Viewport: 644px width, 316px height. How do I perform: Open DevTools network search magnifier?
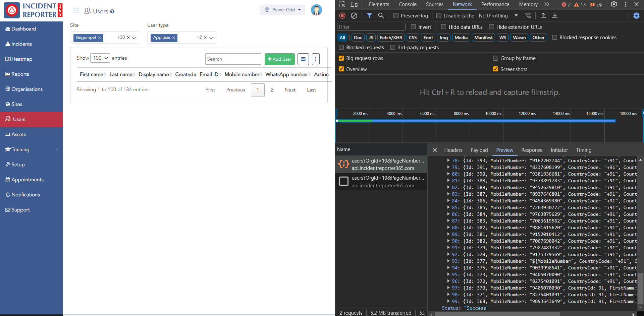click(x=381, y=15)
